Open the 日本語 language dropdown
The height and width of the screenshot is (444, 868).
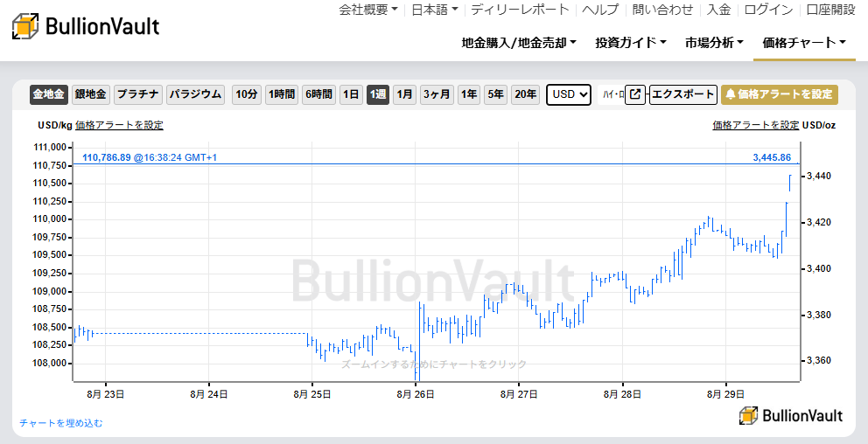pyautogui.click(x=435, y=10)
